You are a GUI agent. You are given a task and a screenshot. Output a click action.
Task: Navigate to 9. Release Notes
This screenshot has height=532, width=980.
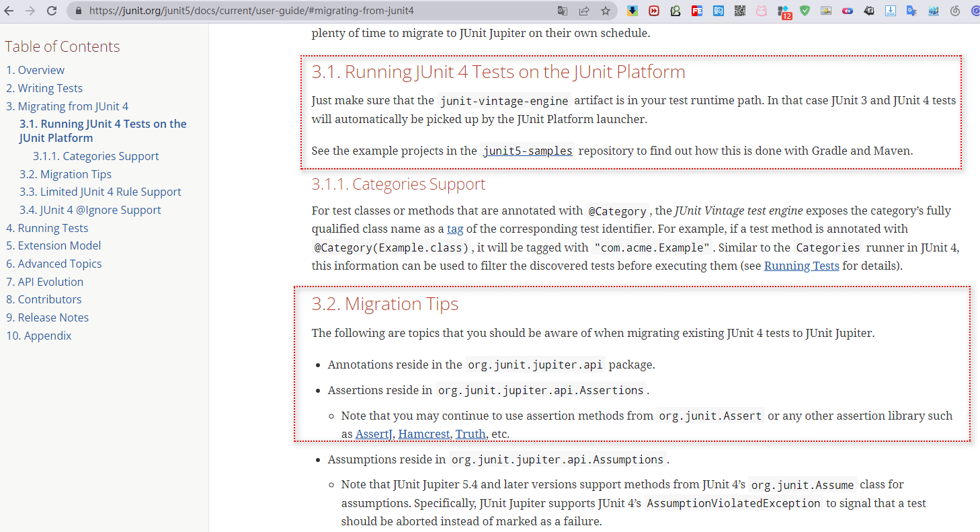point(47,317)
